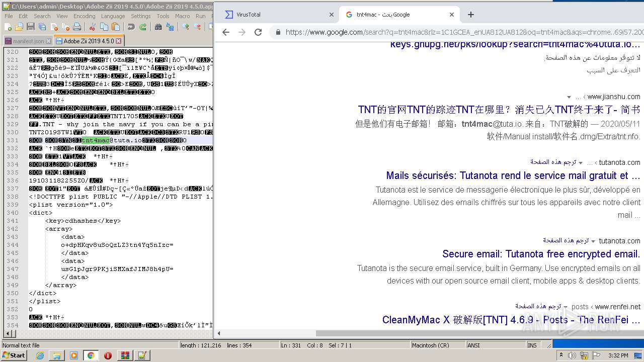The width and height of the screenshot is (644, 362).
Task: Click the Replace toolbar icon
Action: 170,27
